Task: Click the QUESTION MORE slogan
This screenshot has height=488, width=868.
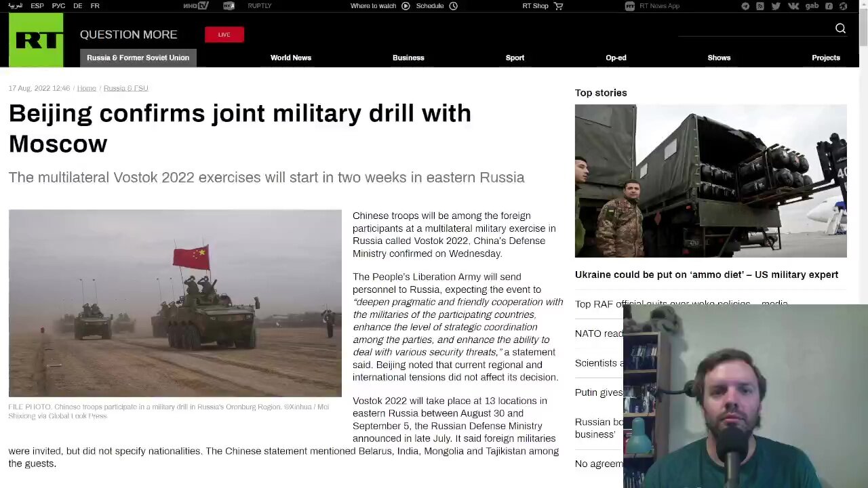Action: 129,35
